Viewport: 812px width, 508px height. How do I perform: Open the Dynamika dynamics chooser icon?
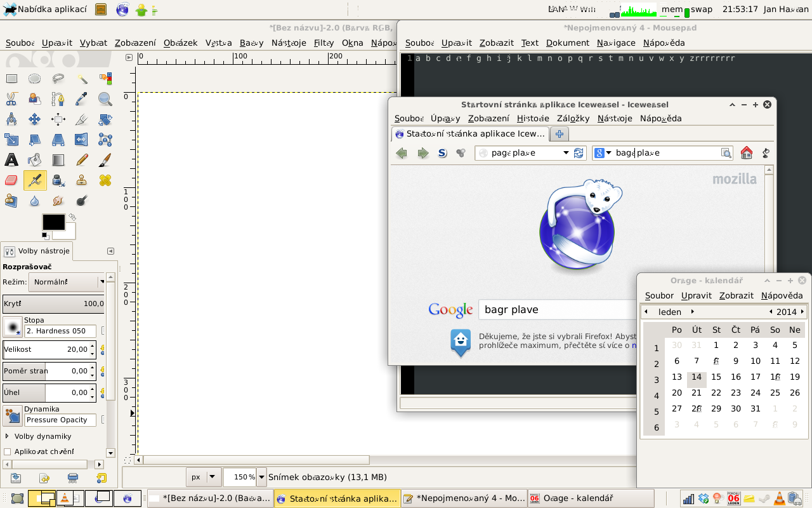click(13, 416)
